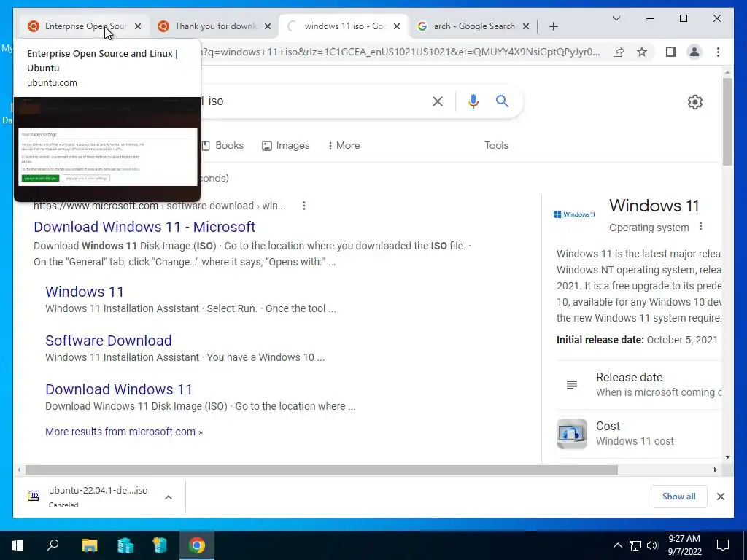Click the ISO file icon in downloads bar
Screen dimensions: 747x560
[x=34, y=496]
